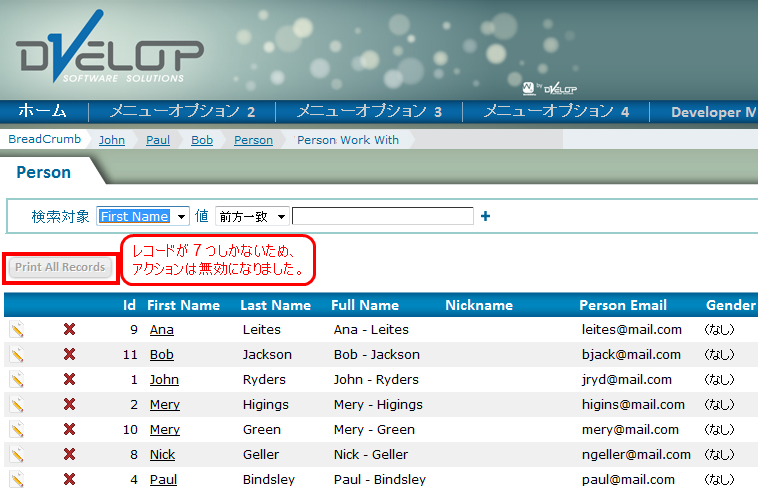Open Mery Higings' first name link
The height and width of the screenshot is (497, 758).
tap(165, 405)
